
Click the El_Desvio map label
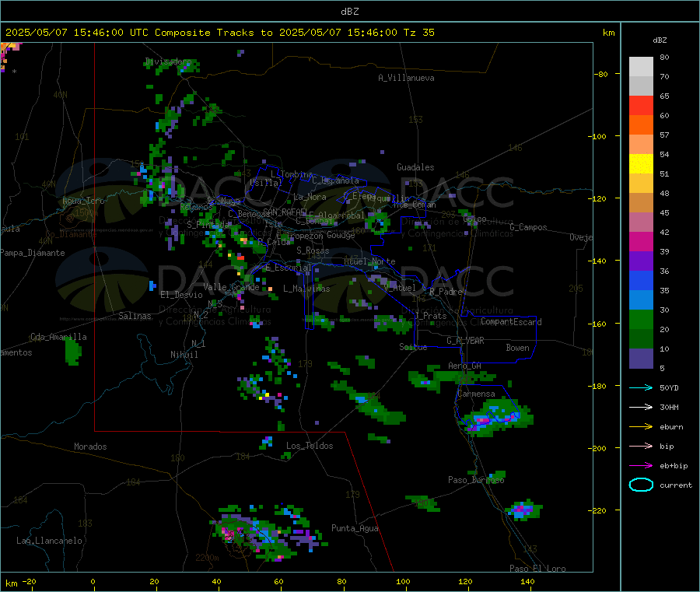point(181,295)
